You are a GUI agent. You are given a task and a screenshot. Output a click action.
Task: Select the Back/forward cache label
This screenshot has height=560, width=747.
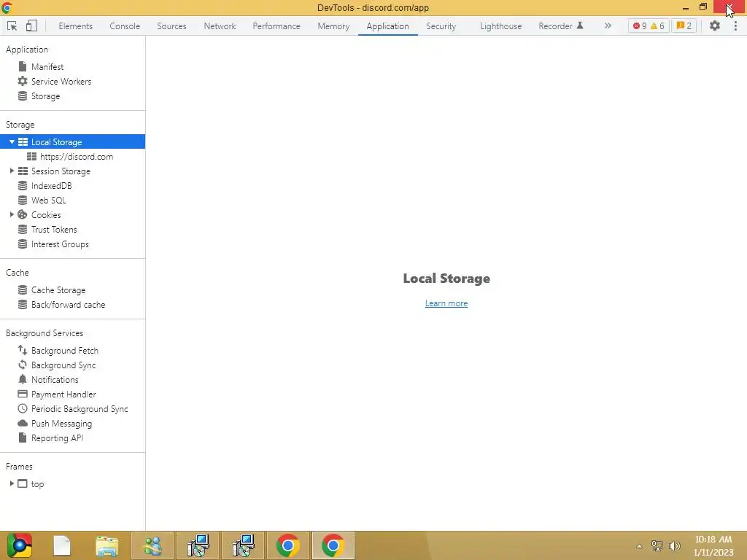pyautogui.click(x=68, y=305)
